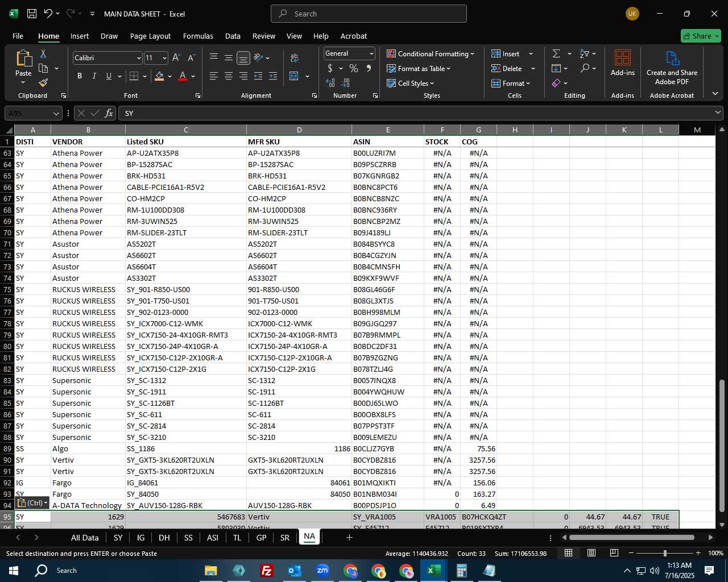This screenshot has width=728, height=582.
Task: Open the General number format dropdown
Action: coord(371,53)
